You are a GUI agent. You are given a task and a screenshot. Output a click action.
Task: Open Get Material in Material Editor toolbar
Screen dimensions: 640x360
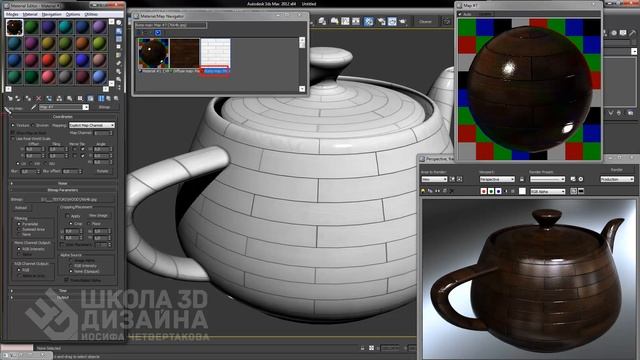click(x=10, y=98)
